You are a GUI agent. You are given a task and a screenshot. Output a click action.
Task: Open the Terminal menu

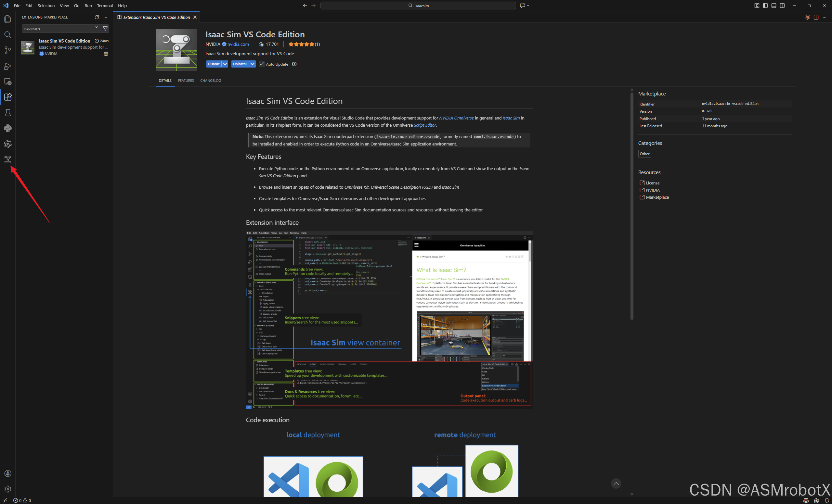click(x=105, y=6)
